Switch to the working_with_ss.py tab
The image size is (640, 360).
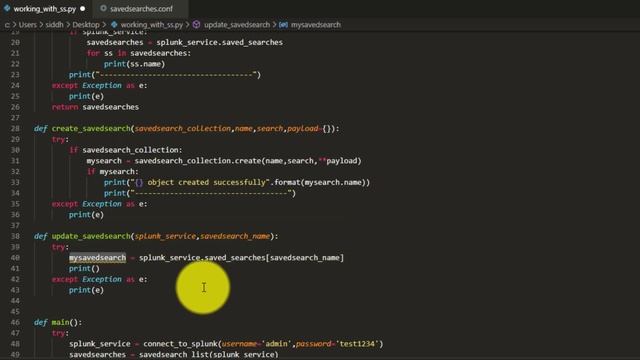[45, 9]
